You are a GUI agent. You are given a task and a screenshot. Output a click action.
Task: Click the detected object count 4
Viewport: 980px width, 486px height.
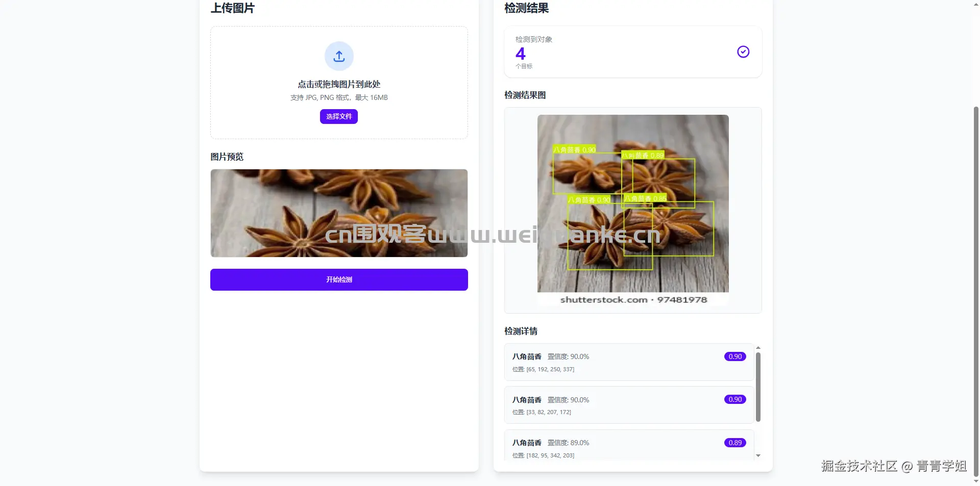coord(520,54)
